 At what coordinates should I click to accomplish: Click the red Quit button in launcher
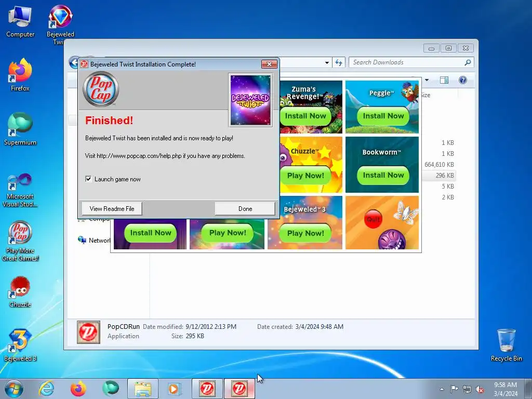tap(373, 219)
